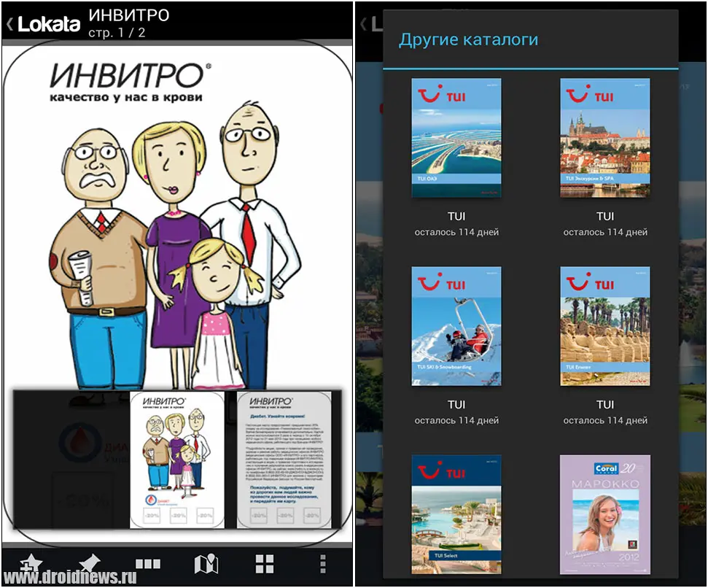Tap 'TUI' label under the SKI cover
708x588 pixels.
[x=456, y=405]
